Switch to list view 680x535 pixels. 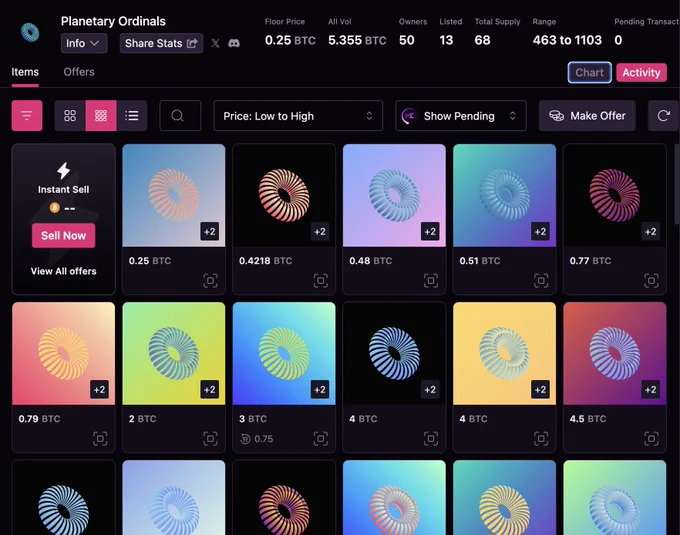pos(131,116)
